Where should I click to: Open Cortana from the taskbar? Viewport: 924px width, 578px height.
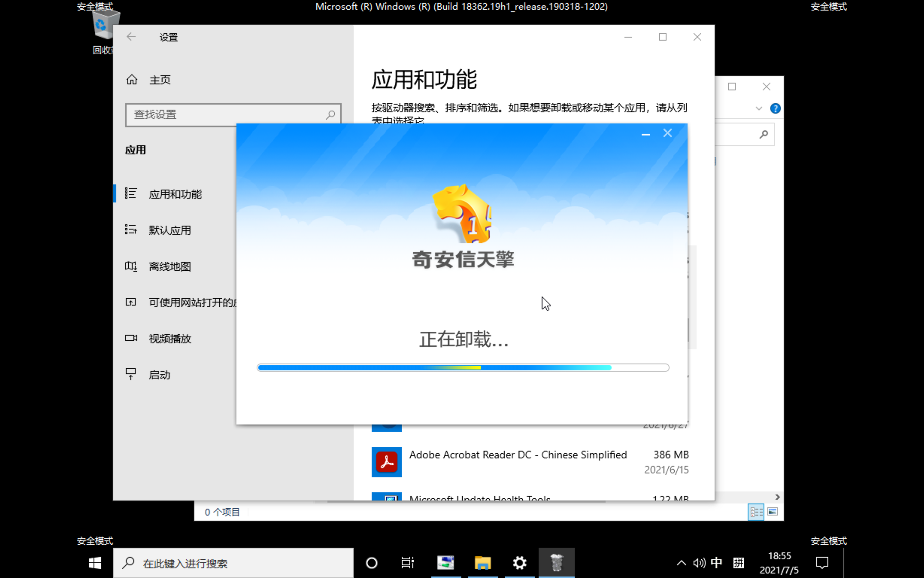point(372,563)
